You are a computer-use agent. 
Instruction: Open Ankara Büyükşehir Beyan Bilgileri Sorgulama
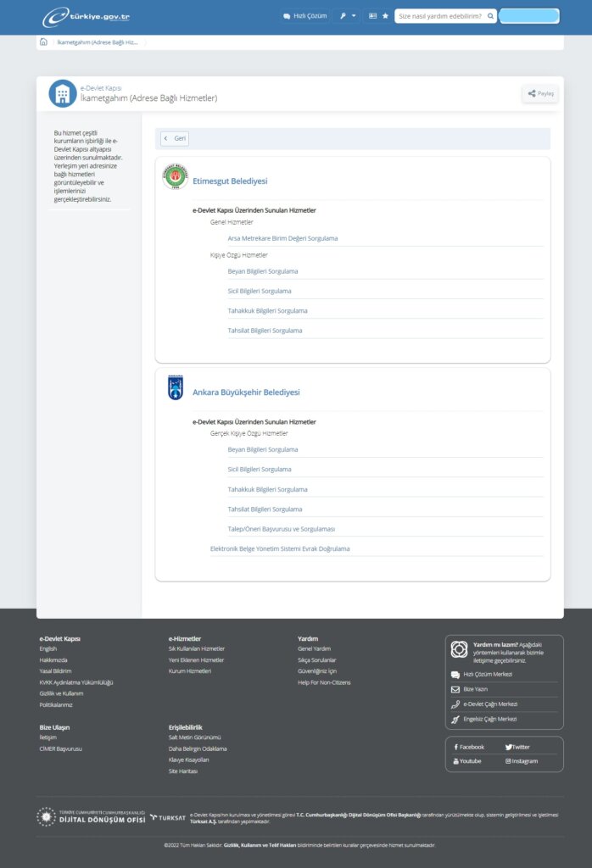click(262, 449)
